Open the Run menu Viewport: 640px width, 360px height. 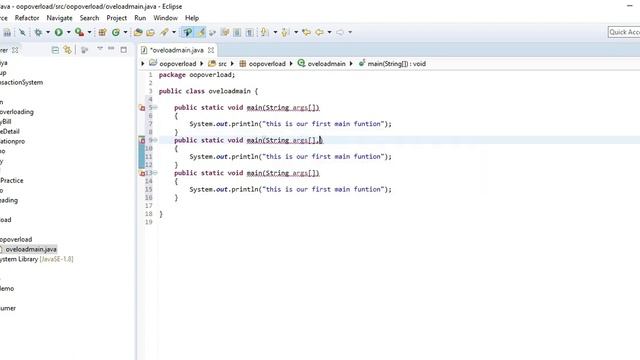(x=140, y=18)
